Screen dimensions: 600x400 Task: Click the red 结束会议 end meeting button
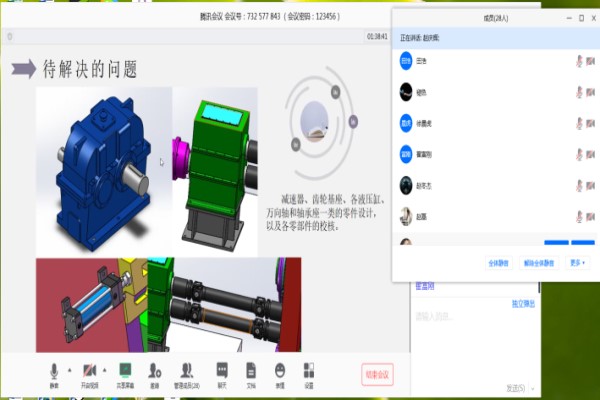pos(377,375)
